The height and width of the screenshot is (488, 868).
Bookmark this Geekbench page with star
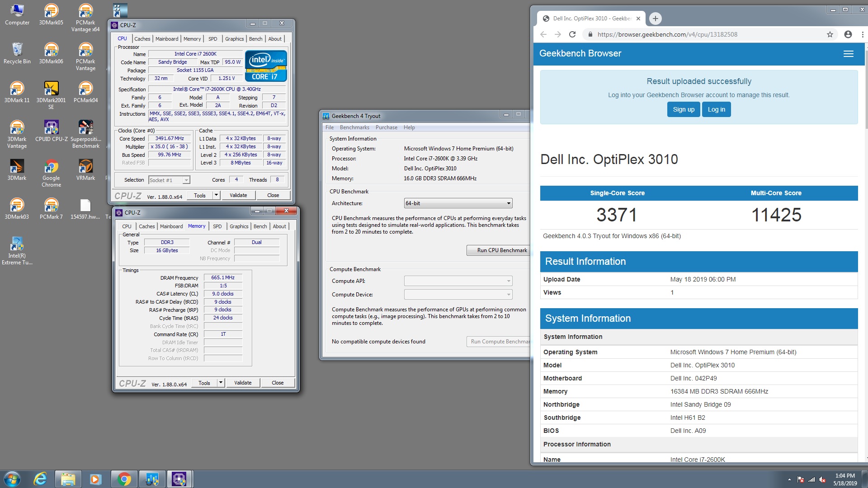pos(830,34)
